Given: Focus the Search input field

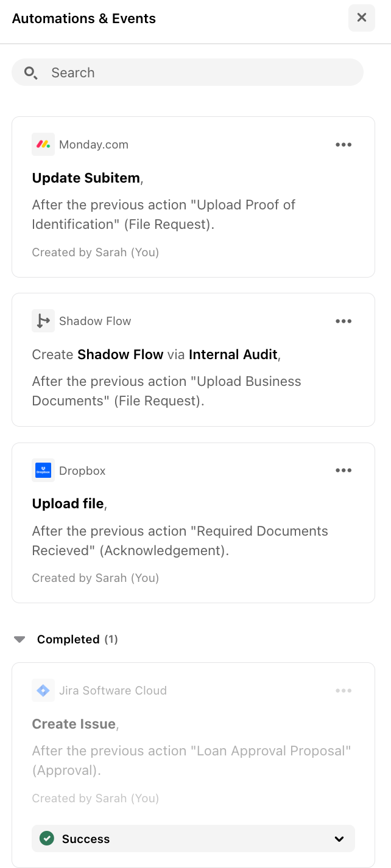Looking at the screenshot, I should [195, 73].
